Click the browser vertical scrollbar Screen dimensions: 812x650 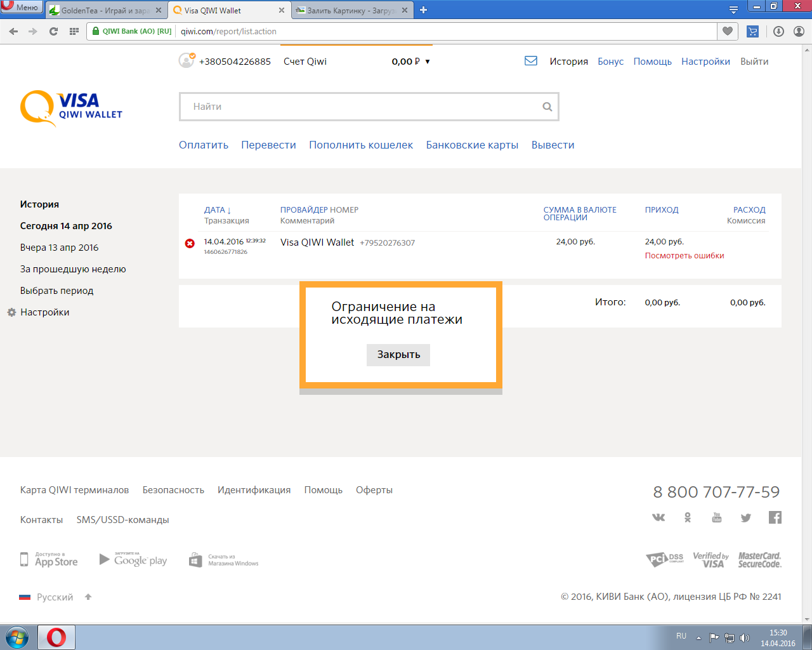807,333
